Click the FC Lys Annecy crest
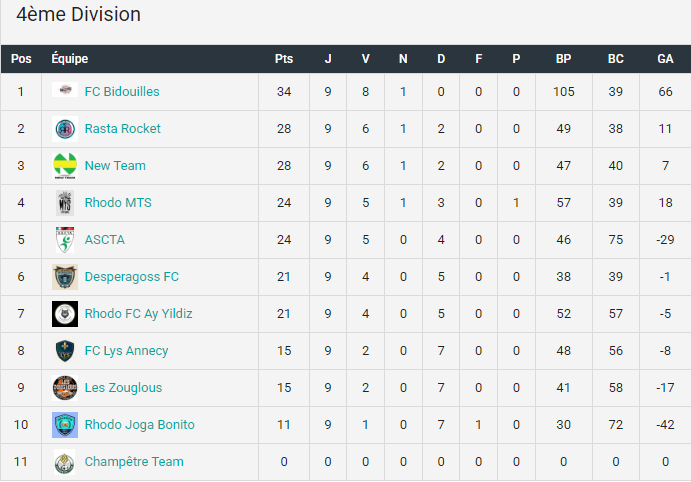The height and width of the screenshot is (482, 691). point(65,351)
